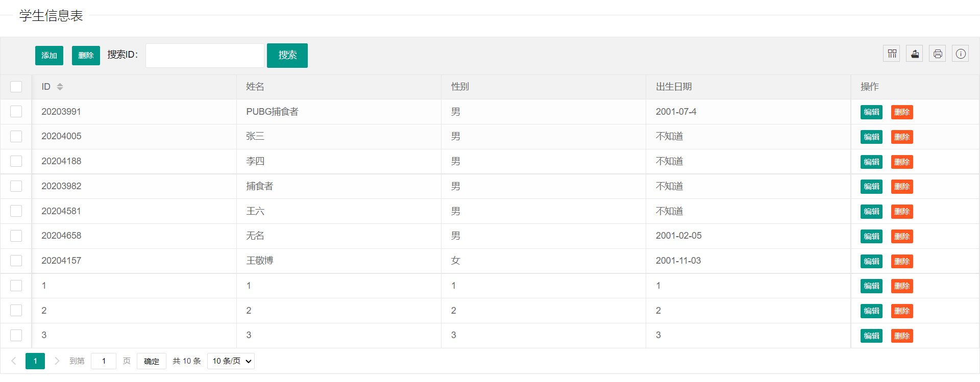980x382 pixels.
Task: Click the export table icon
Action: click(x=915, y=54)
